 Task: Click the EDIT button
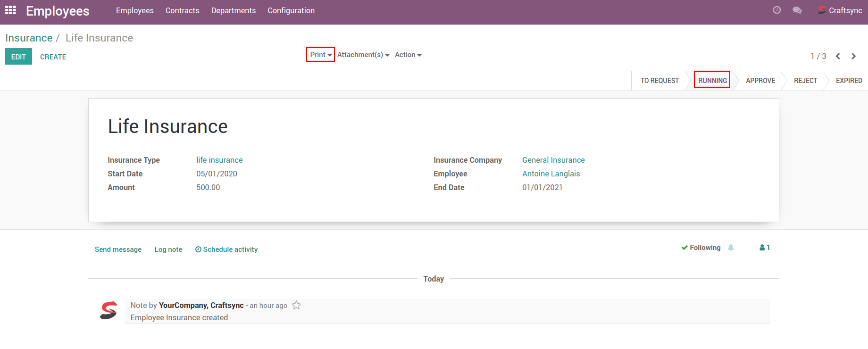click(18, 57)
